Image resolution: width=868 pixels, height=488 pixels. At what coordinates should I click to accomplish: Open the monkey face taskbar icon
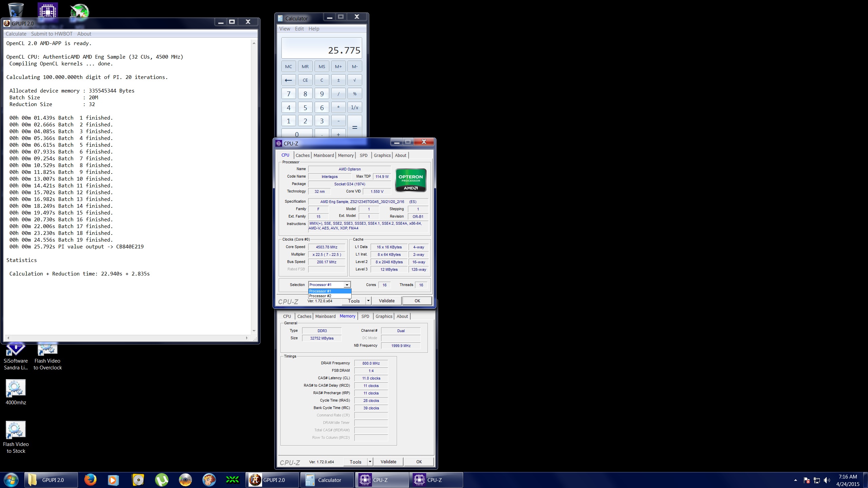(x=209, y=480)
